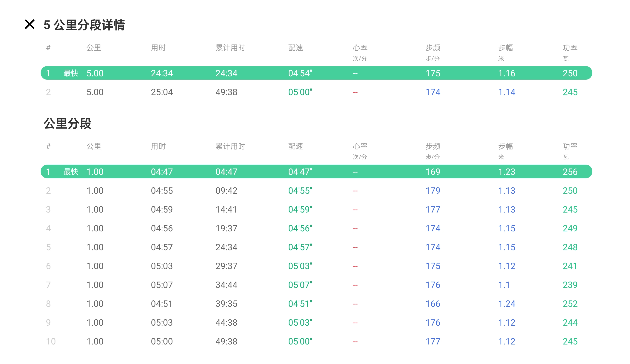The image size is (630, 364).
Task: Click the 心率 column header in top table
Action: (x=360, y=47)
